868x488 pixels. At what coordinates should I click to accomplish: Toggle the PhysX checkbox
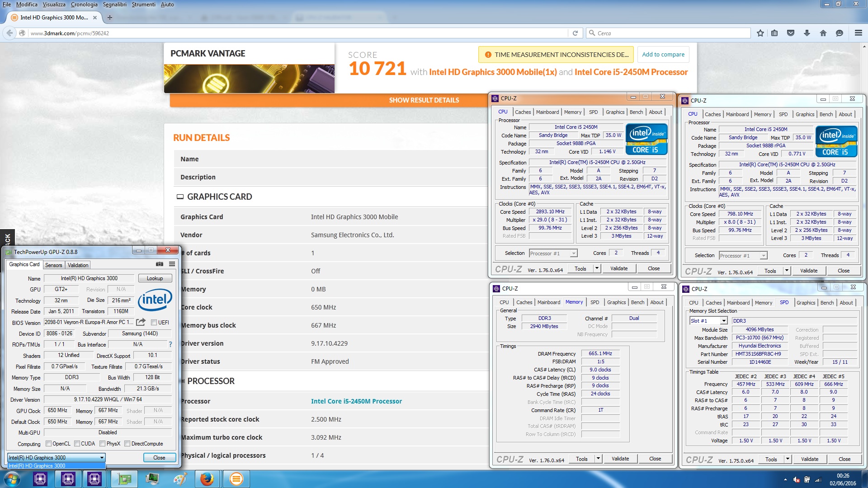point(102,444)
